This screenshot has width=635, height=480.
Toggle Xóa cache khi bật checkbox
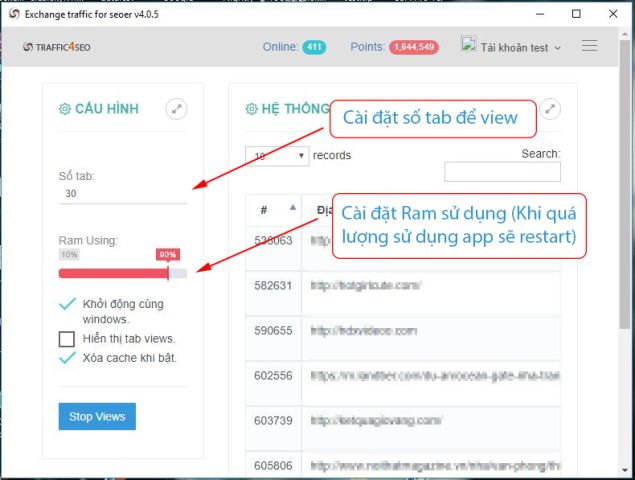pyautogui.click(x=67, y=358)
